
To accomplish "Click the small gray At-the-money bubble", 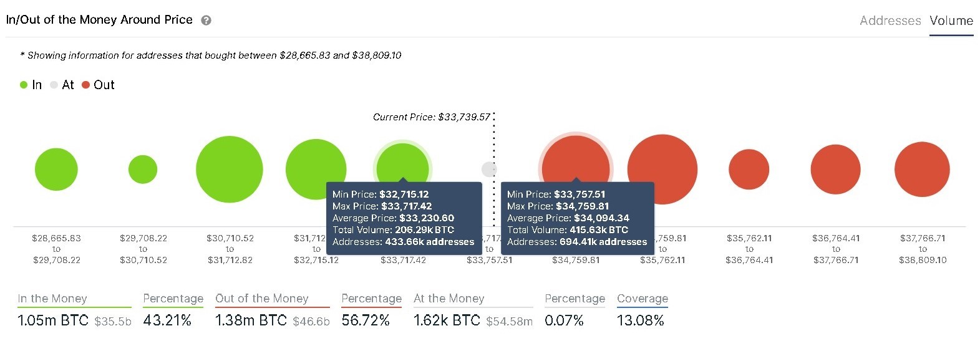I will (489, 169).
